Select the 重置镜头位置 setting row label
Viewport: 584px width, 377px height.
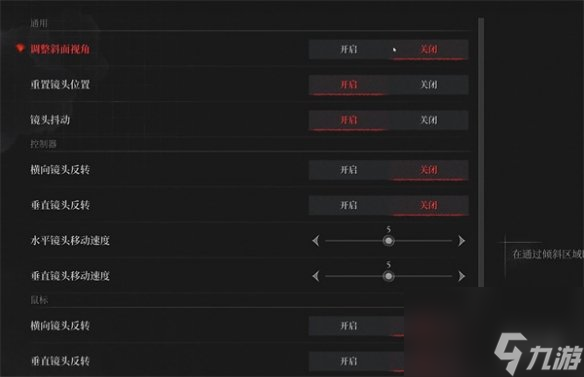[x=60, y=85]
